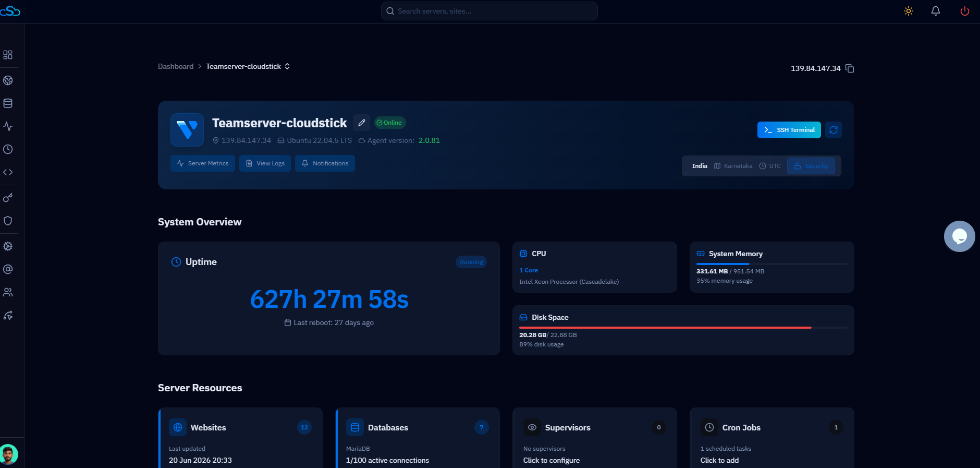
Task: Click the Disk Space usage bar
Action: coord(683,328)
